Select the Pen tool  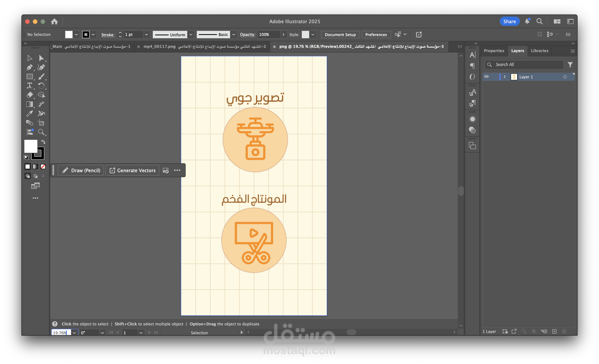tap(29, 67)
